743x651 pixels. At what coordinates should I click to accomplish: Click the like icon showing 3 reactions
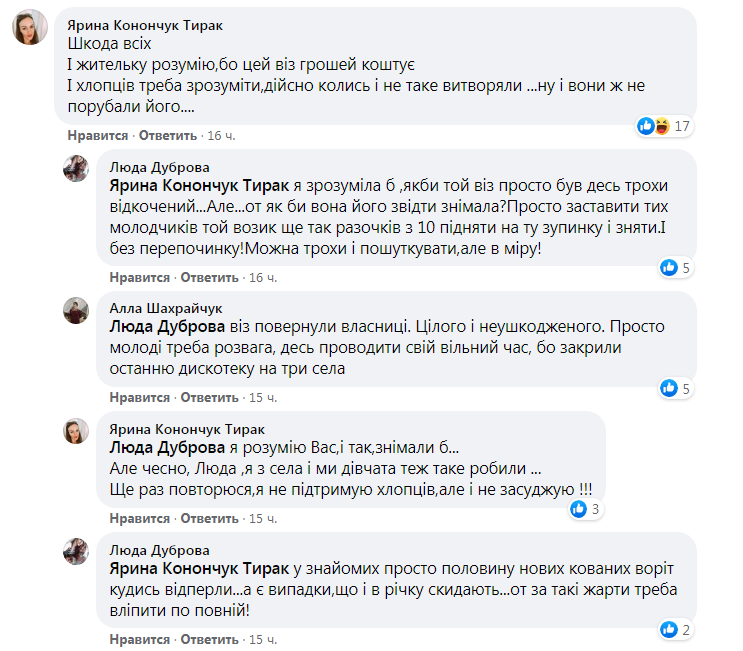pyautogui.click(x=578, y=509)
